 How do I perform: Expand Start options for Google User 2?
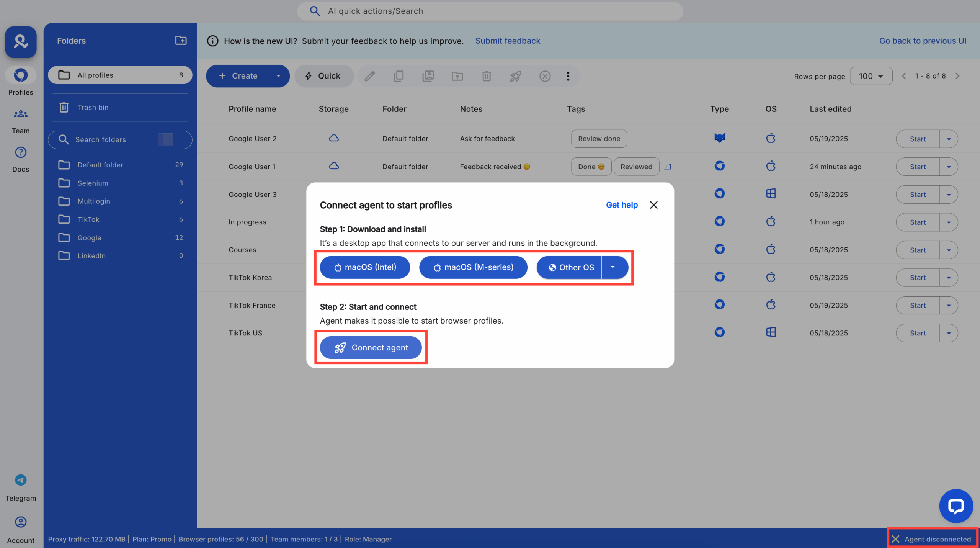[x=949, y=139]
